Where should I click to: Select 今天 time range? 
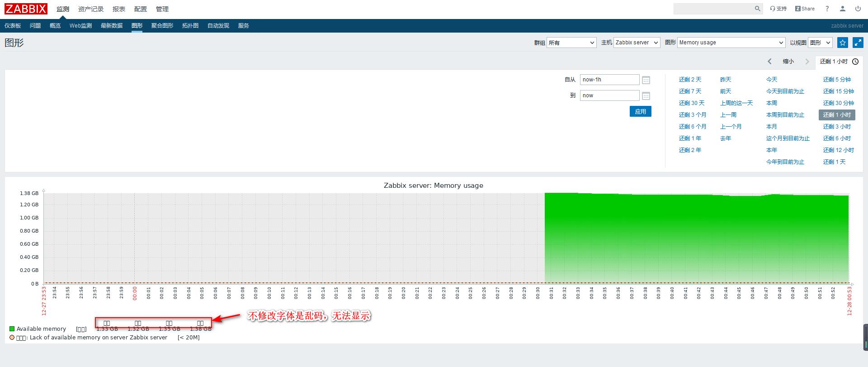click(772, 80)
